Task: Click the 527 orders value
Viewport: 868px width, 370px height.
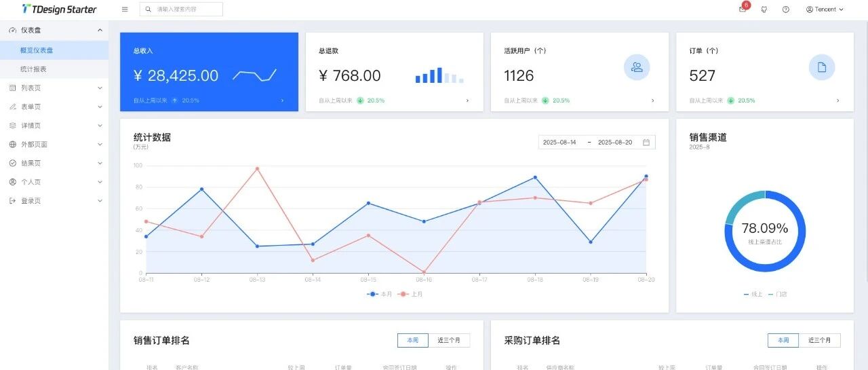Action: tap(703, 75)
